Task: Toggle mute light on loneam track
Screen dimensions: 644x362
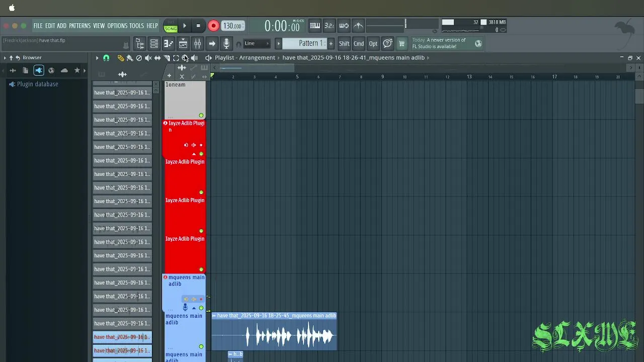Action: 201,115
